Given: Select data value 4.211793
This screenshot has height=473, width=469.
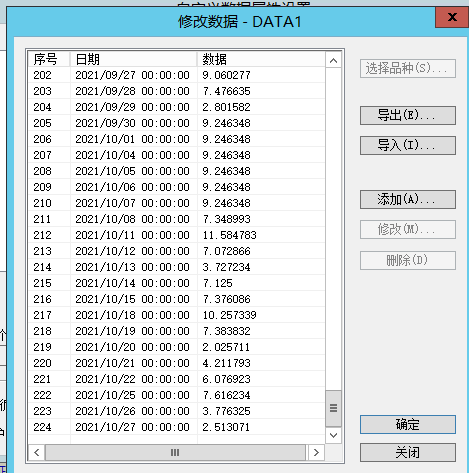Looking at the screenshot, I should coord(226,363).
